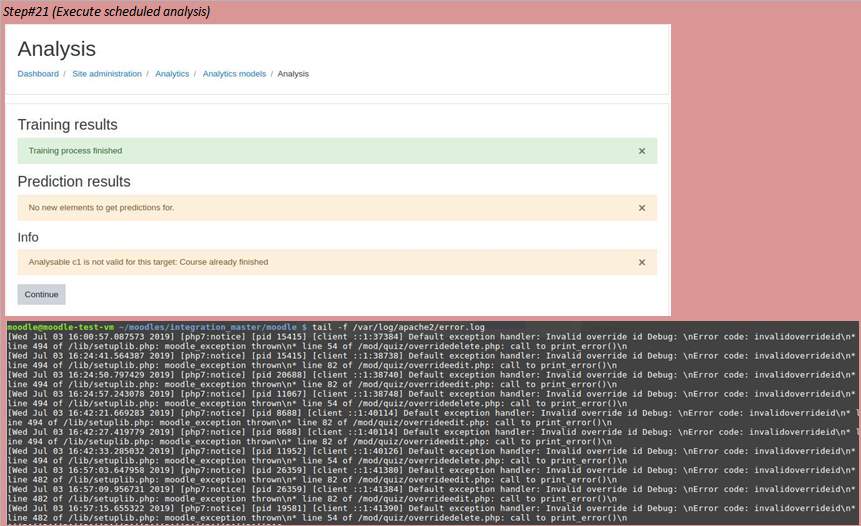
Task: Click the terminal 'tail -f /var/log/apache2/error.log' command
Action: tap(399, 327)
